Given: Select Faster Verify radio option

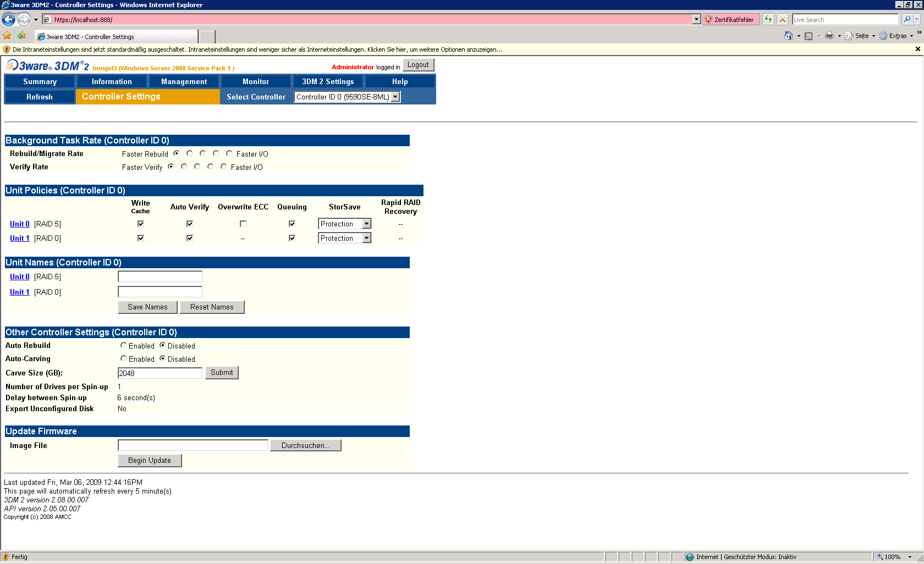Looking at the screenshot, I should point(170,167).
